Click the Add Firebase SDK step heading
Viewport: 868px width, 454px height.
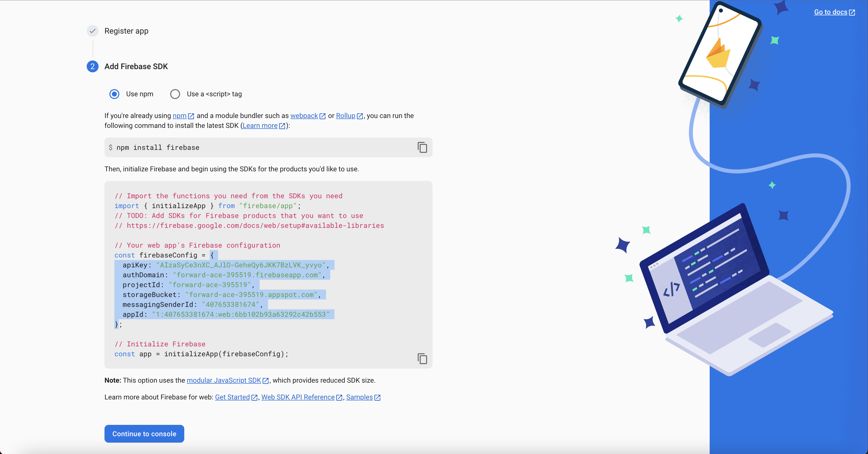pyautogui.click(x=136, y=66)
